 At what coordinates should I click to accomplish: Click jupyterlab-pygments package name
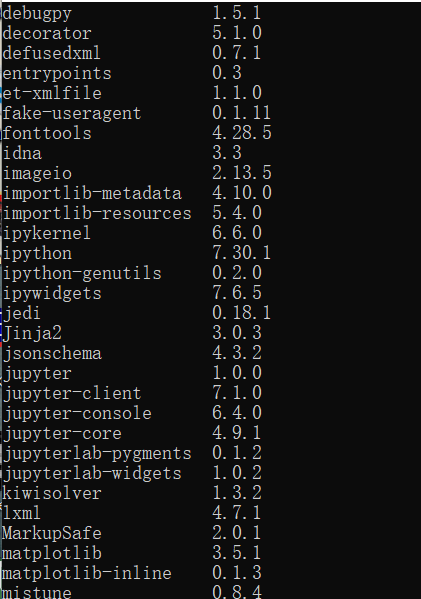97,453
